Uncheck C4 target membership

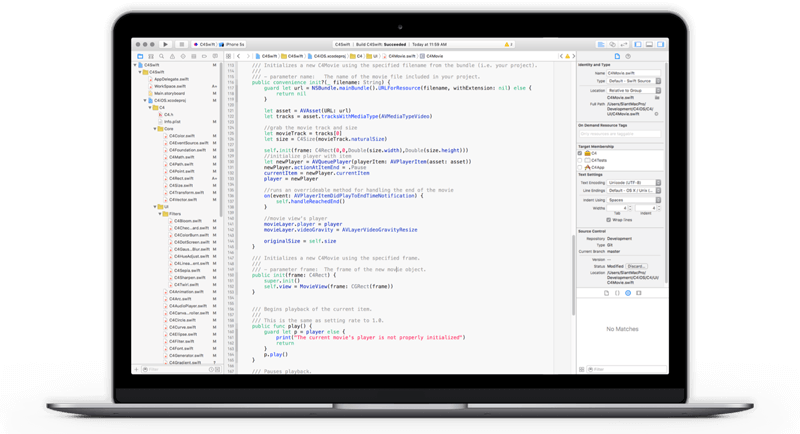pyautogui.click(x=580, y=153)
